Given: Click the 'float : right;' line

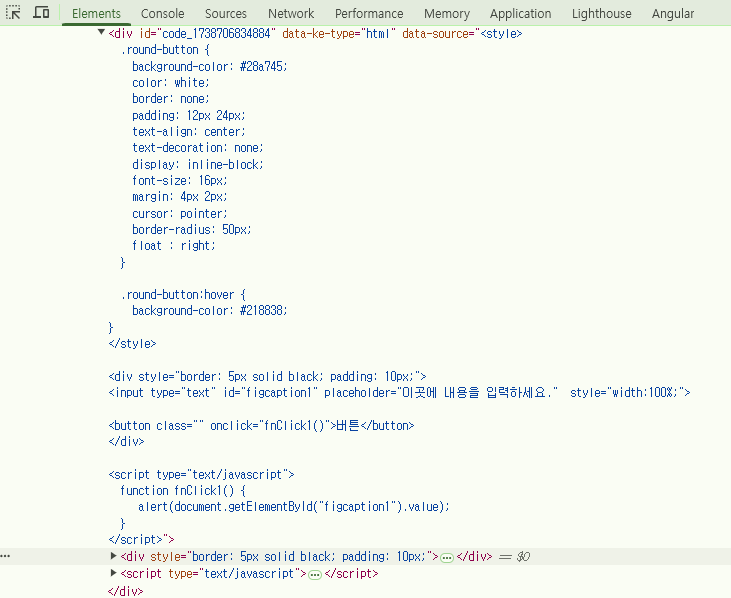Looking at the screenshot, I should tap(174, 246).
